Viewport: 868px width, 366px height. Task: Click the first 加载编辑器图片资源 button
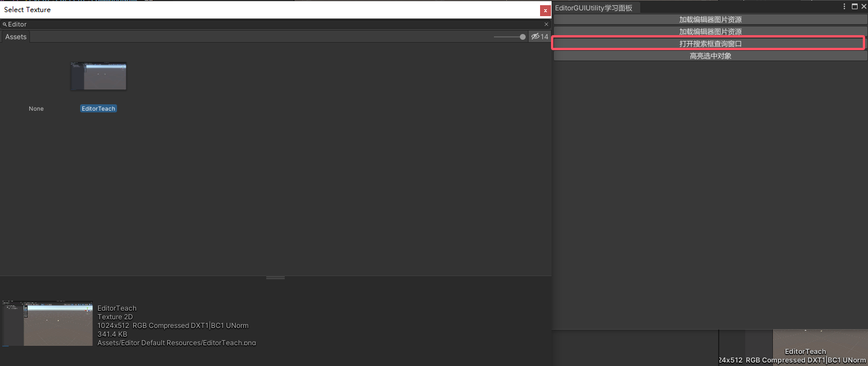[x=710, y=20]
